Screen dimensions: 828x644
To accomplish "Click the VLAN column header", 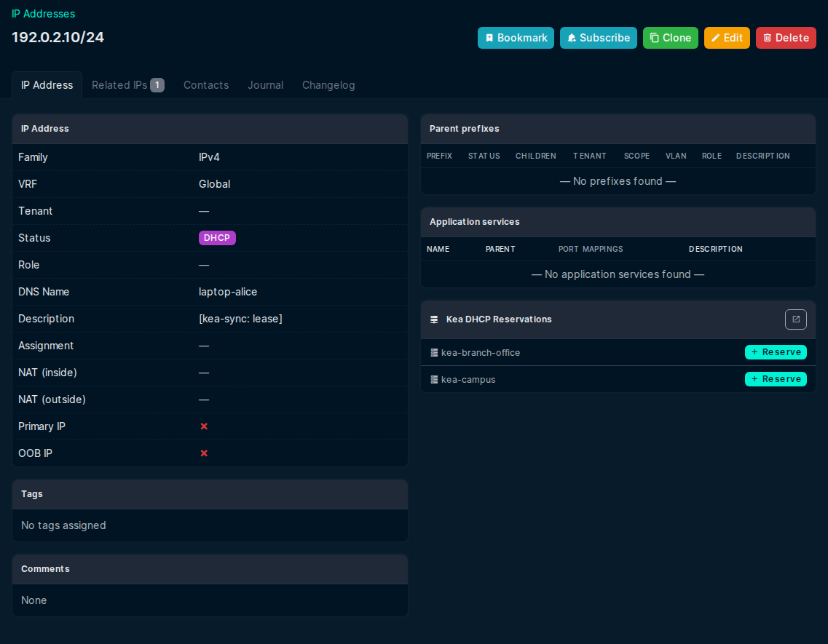I will pyautogui.click(x=675, y=156).
